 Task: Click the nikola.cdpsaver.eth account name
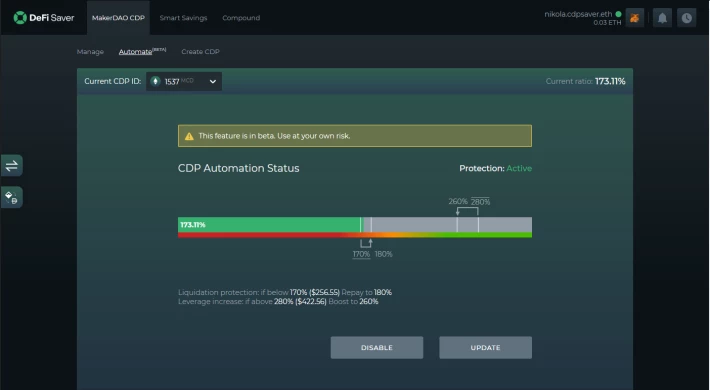(x=578, y=14)
